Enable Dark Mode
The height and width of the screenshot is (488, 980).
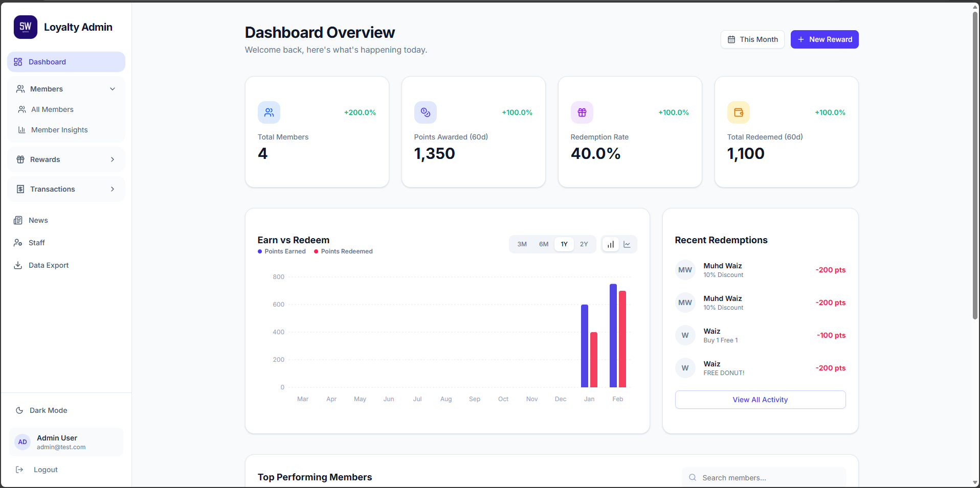tap(41, 410)
